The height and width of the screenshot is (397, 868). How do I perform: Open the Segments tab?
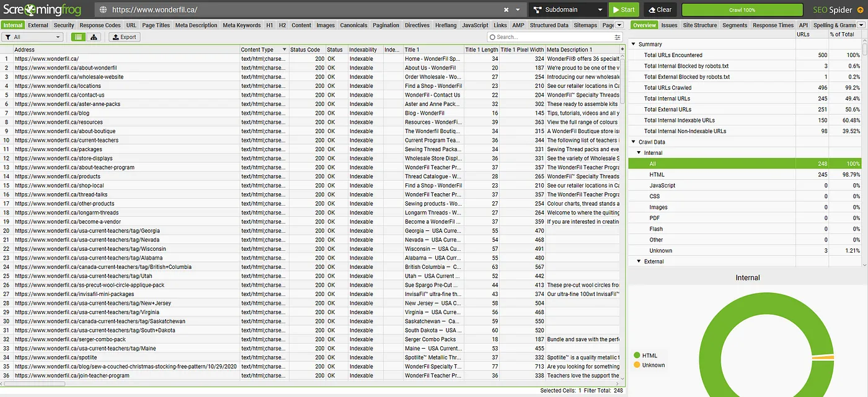pyautogui.click(x=735, y=25)
